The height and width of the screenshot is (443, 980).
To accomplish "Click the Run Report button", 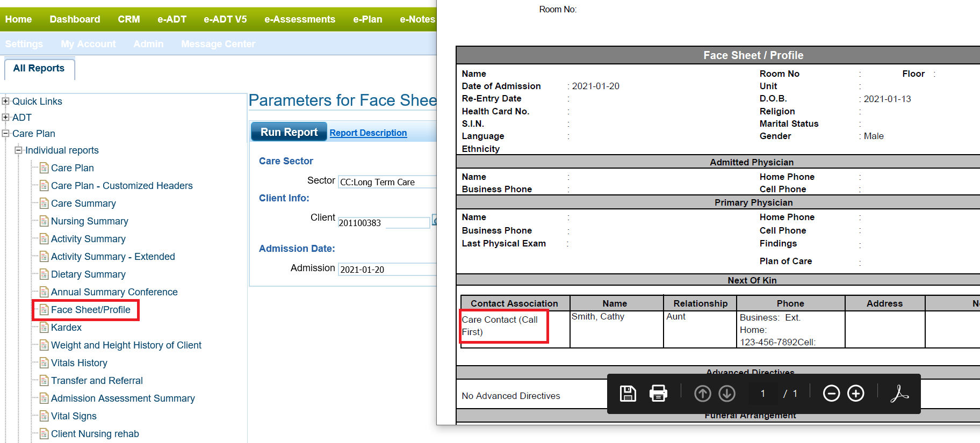I will pos(289,132).
